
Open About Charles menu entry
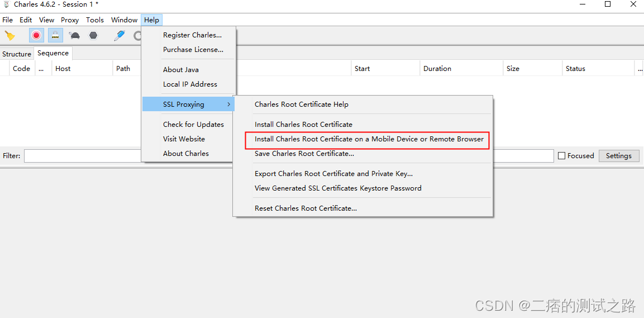click(189, 153)
